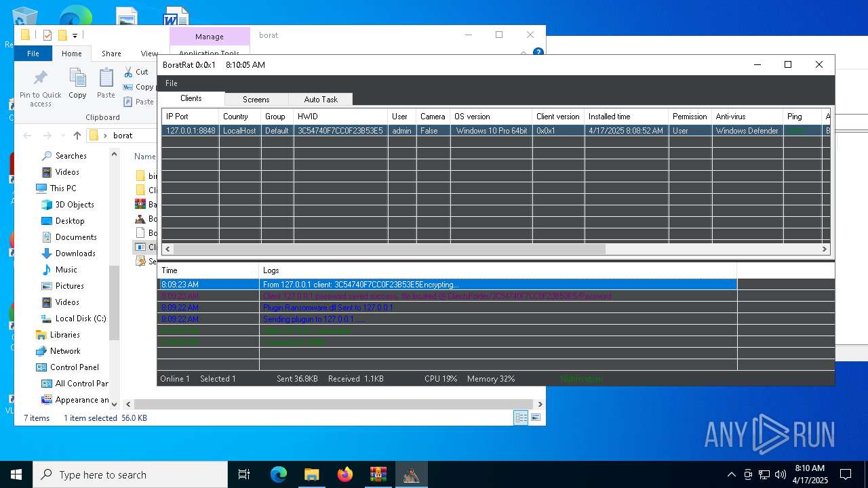Open the notification center icon
Viewport: 868px width, 488px height.
point(846,474)
